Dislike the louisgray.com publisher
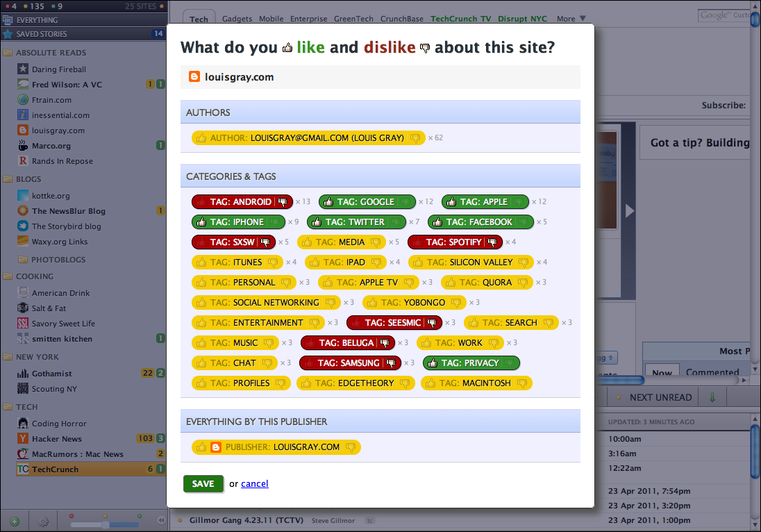The height and width of the screenshot is (532, 761). click(351, 447)
